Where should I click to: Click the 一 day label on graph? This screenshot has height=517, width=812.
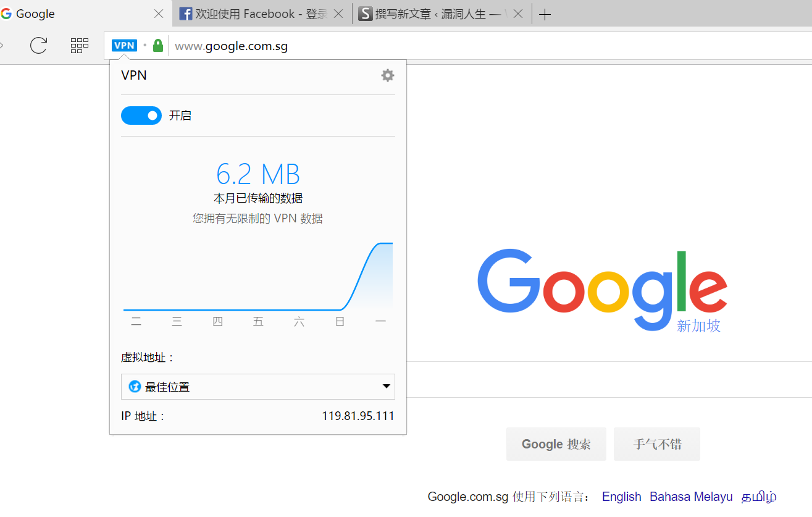coord(380,321)
